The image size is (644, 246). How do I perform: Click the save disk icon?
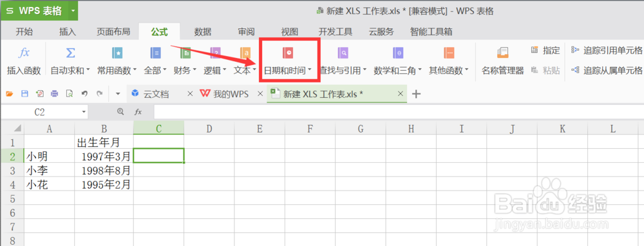coord(24,94)
